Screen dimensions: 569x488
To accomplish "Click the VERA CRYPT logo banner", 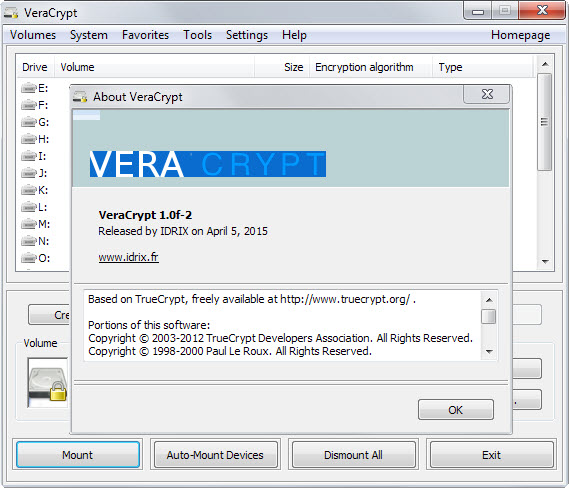I will click(208, 164).
